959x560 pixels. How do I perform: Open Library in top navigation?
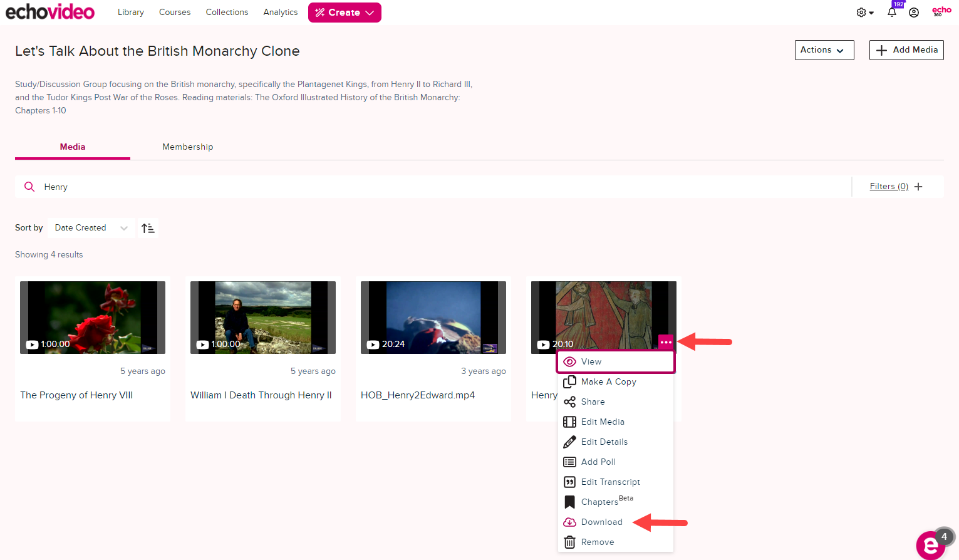point(131,12)
